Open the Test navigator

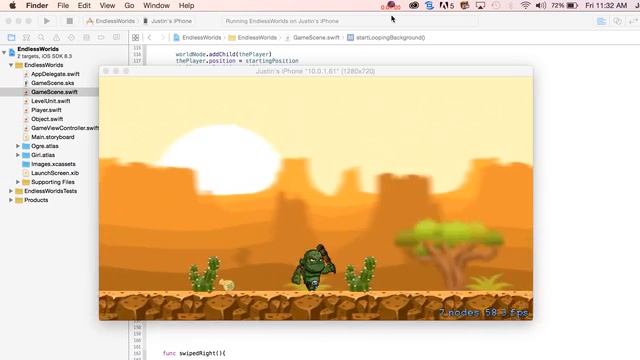71,38
